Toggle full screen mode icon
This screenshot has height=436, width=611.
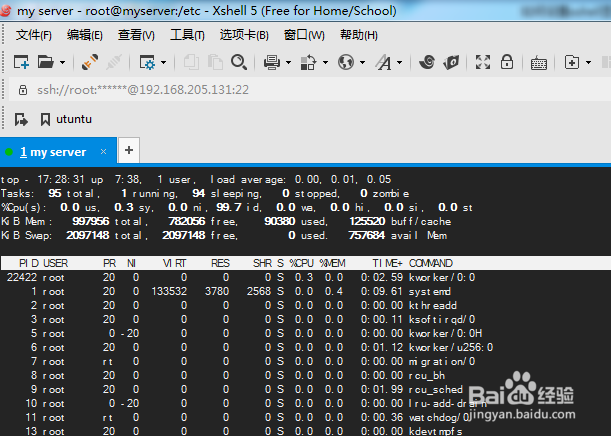[x=483, y=62]
